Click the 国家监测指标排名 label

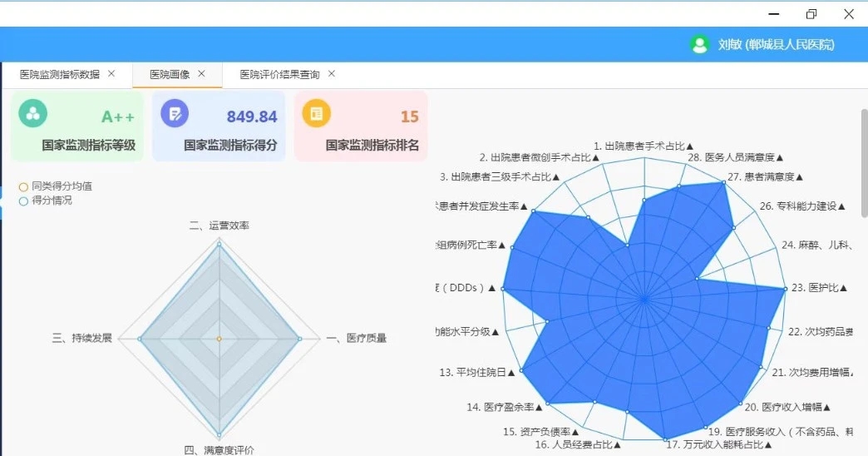point(372,146)
